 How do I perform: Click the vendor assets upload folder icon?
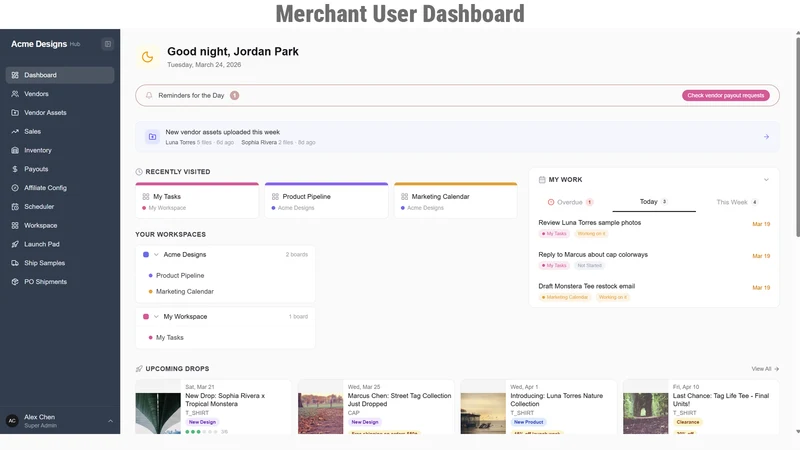(x=152, y=137)
